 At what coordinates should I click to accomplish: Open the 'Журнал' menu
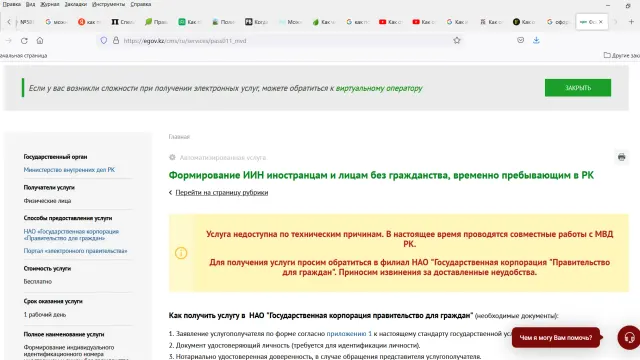tap(50, 4)
